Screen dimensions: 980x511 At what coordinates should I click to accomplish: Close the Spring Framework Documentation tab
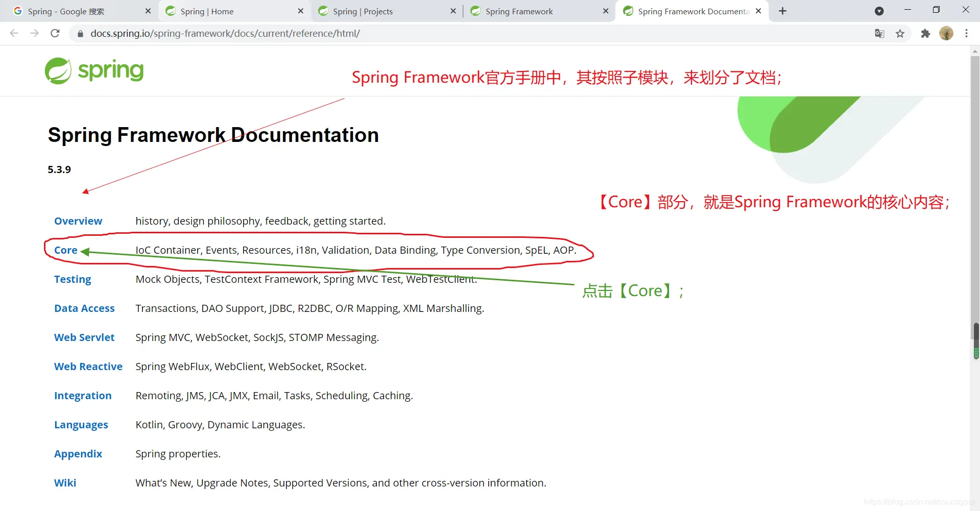point(758,11)
